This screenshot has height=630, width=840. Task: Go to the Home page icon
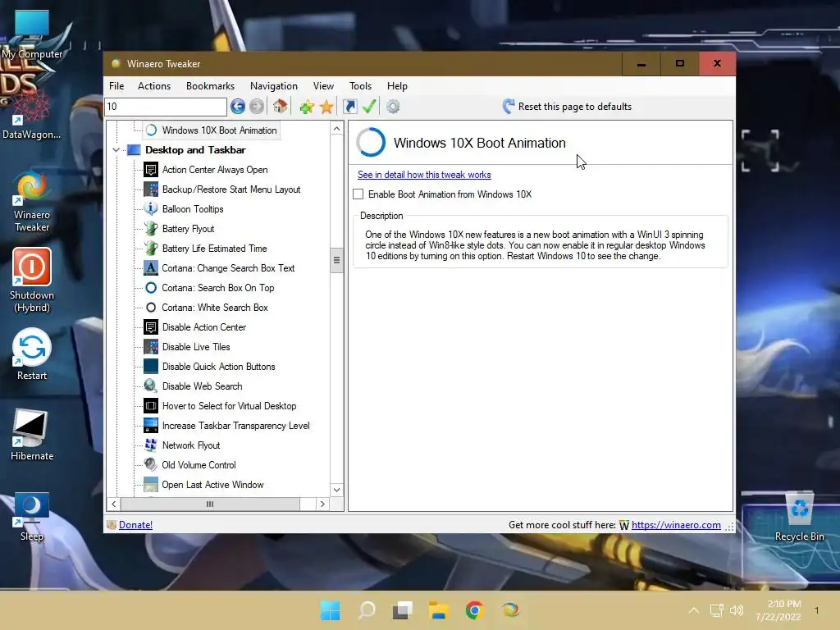point(281,107)
